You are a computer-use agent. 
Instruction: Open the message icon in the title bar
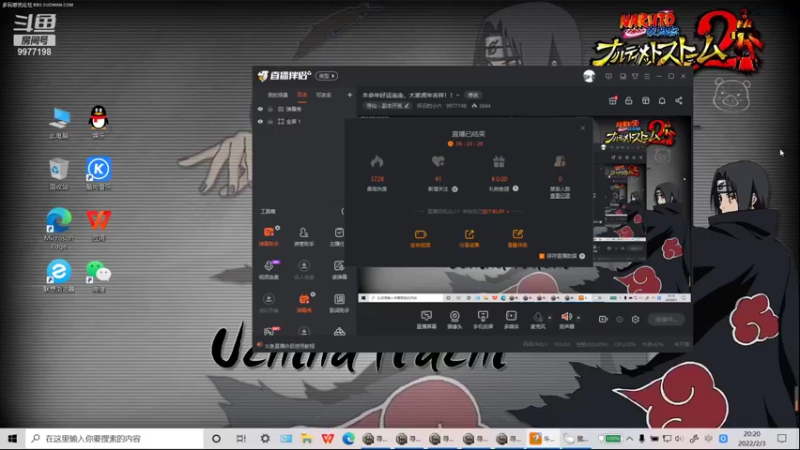click(609, 76)
